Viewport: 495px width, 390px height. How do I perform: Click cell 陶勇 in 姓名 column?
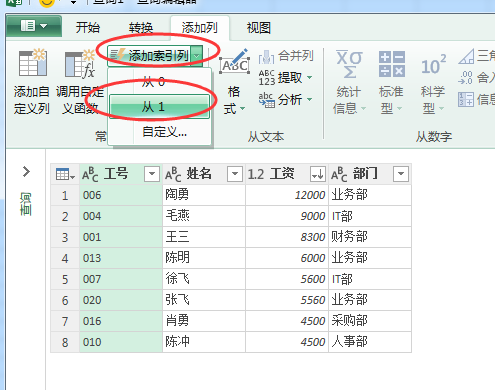204,195
